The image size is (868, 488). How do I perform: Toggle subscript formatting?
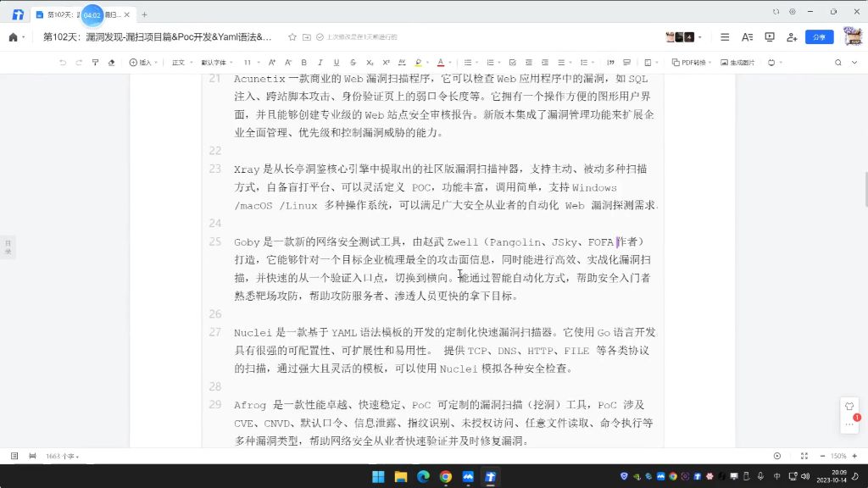point(370,63)
